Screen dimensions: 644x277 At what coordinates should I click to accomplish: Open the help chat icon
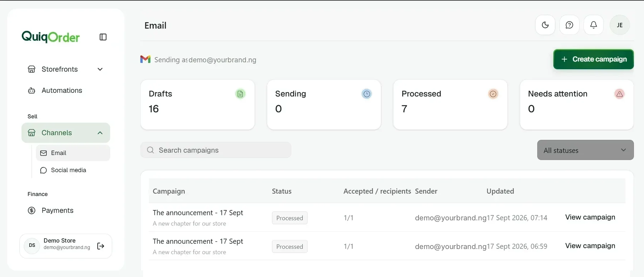pyautogui.click(x=569, y=25)
